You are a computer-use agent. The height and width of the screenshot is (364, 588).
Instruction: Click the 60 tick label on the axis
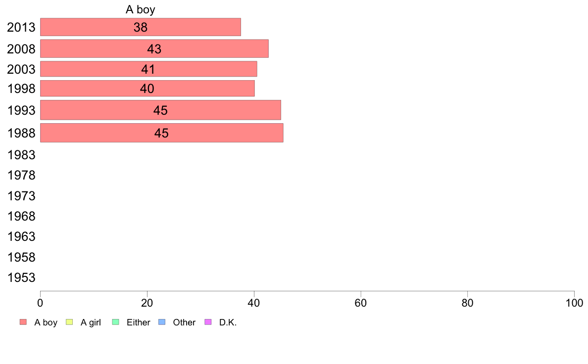click(x=361, y=302)
